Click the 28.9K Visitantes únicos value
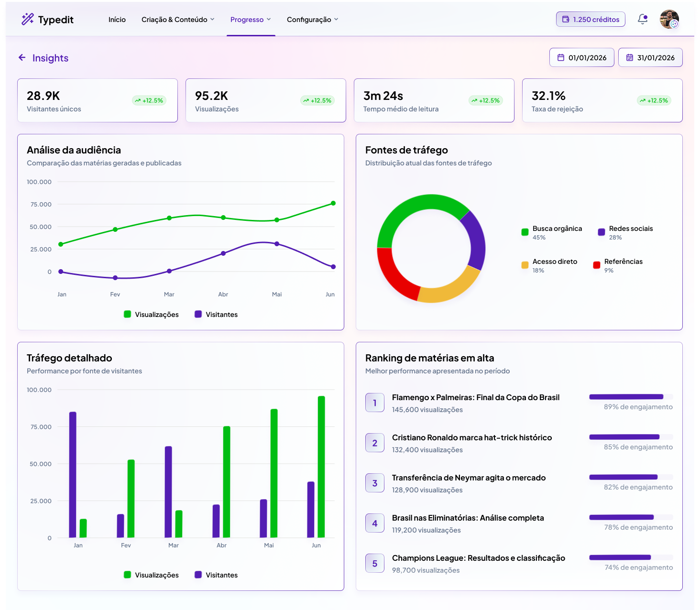 [x=44, y=96]
